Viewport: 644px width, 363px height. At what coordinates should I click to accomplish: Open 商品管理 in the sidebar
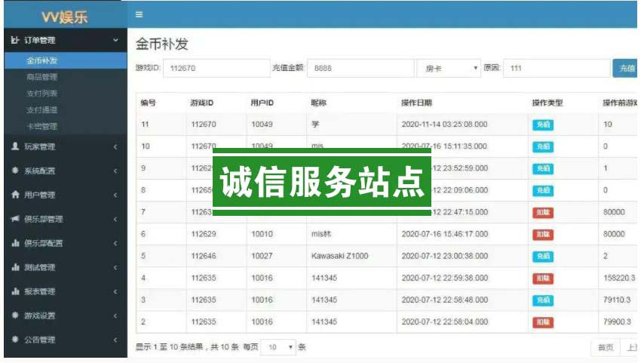[x=41, y=77]
